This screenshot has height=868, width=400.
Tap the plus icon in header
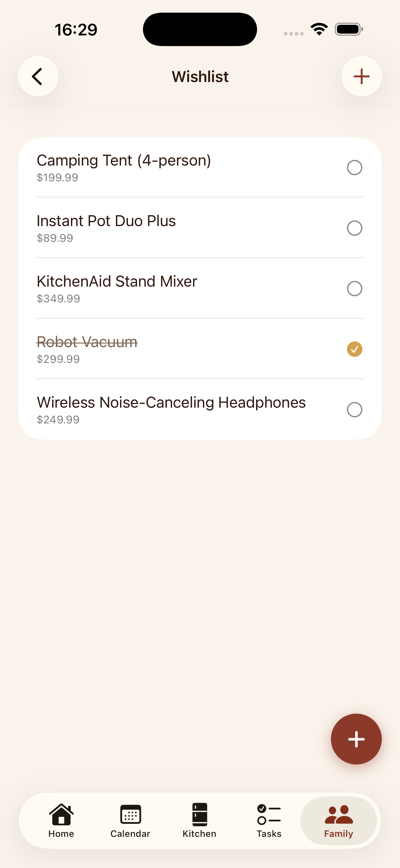361,77
